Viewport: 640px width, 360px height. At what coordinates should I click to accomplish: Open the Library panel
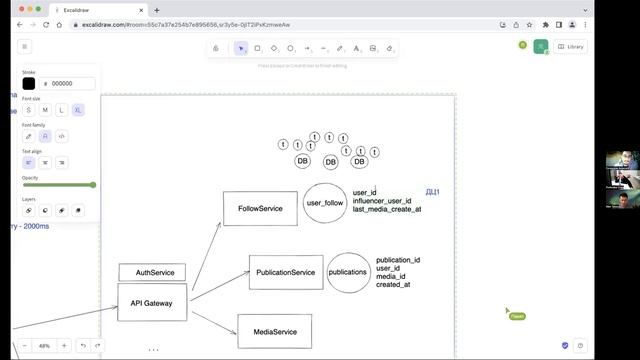(x=571, y=47)
